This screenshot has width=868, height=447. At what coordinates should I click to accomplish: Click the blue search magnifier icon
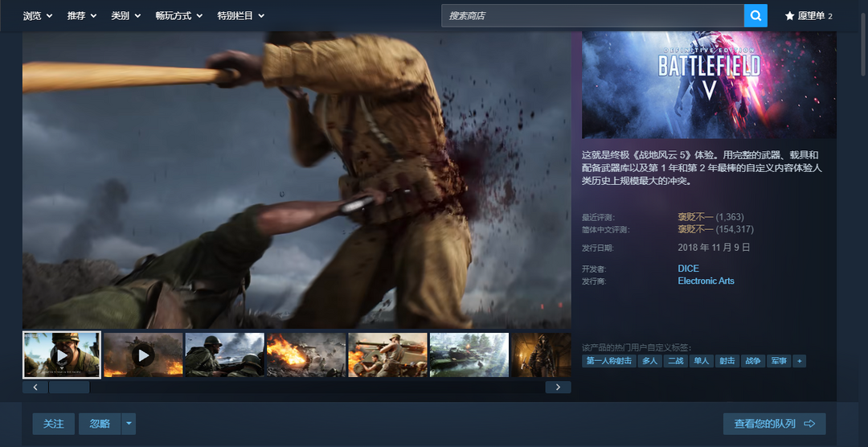click(755, 15)
